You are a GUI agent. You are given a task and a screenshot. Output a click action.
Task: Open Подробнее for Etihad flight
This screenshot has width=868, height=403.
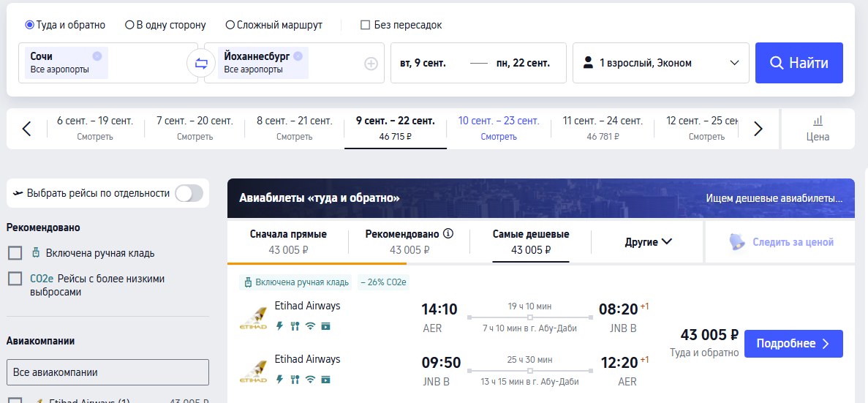793,344
